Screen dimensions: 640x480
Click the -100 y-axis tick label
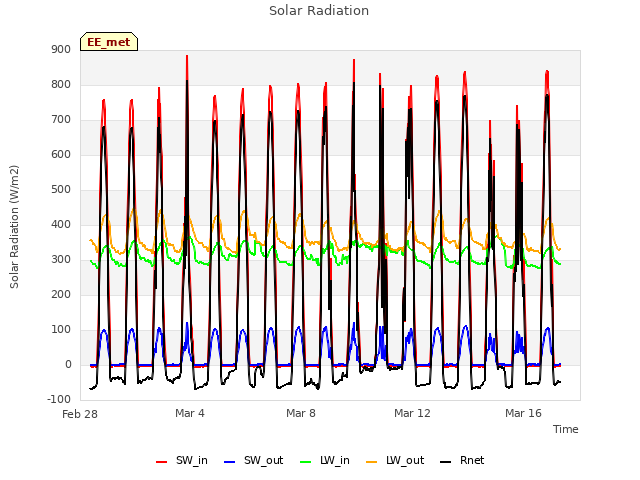coord(59,399)
